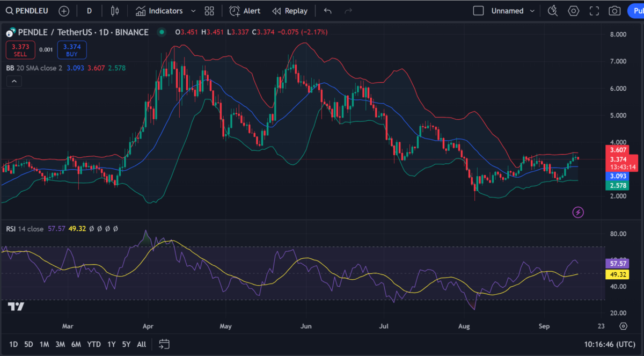Click the BUY 3.374 button
The height and width of the screenshot is (356, 644).
point(72,50)
